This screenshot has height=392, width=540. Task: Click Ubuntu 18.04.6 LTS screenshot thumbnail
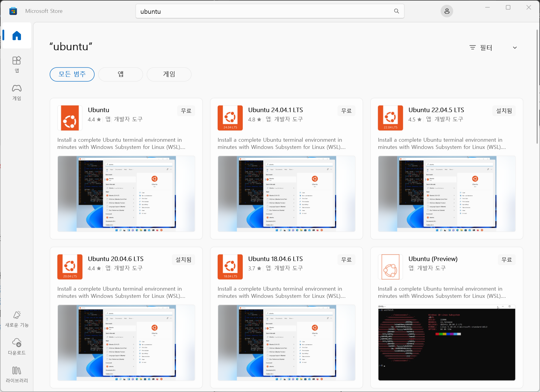point(286,343)
